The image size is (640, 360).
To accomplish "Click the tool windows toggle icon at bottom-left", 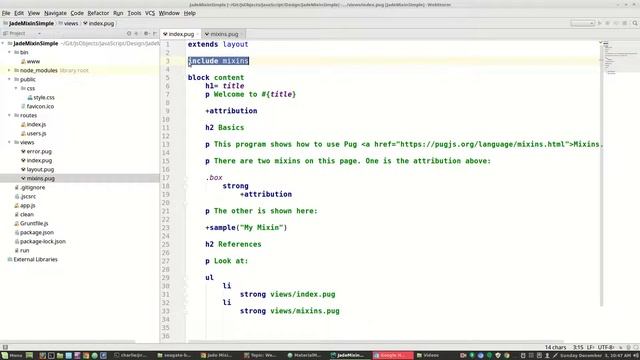I will pos(5,347).
